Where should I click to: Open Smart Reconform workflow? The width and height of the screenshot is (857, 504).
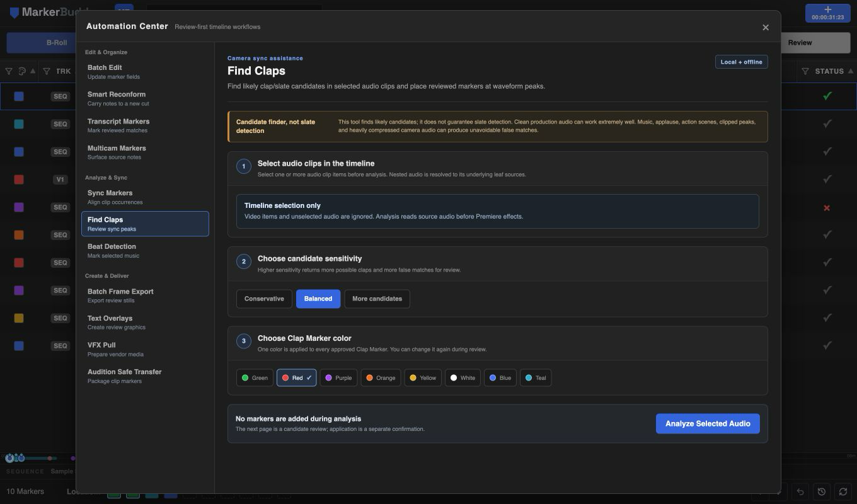point(145,98)
